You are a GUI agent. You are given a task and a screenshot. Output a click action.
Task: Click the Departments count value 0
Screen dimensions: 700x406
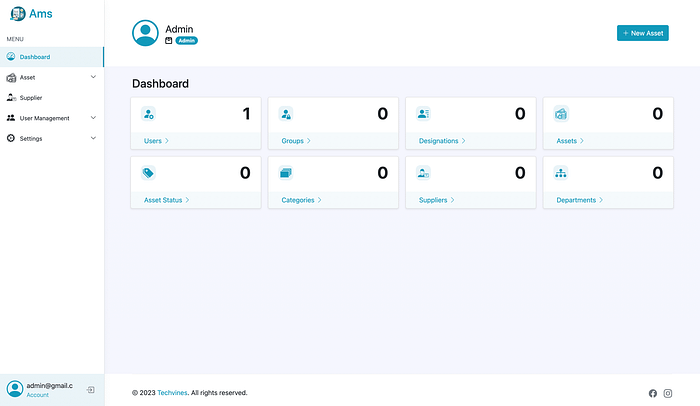click(658, 173)
